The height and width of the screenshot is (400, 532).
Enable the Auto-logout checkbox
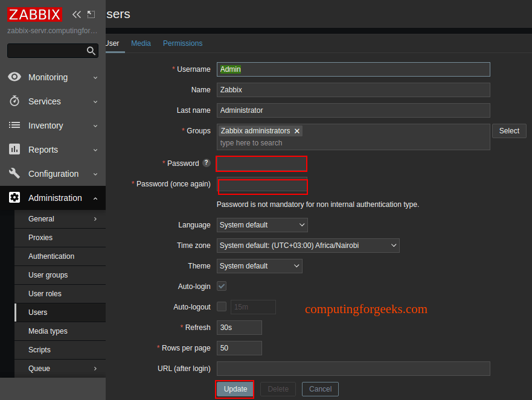222,306
